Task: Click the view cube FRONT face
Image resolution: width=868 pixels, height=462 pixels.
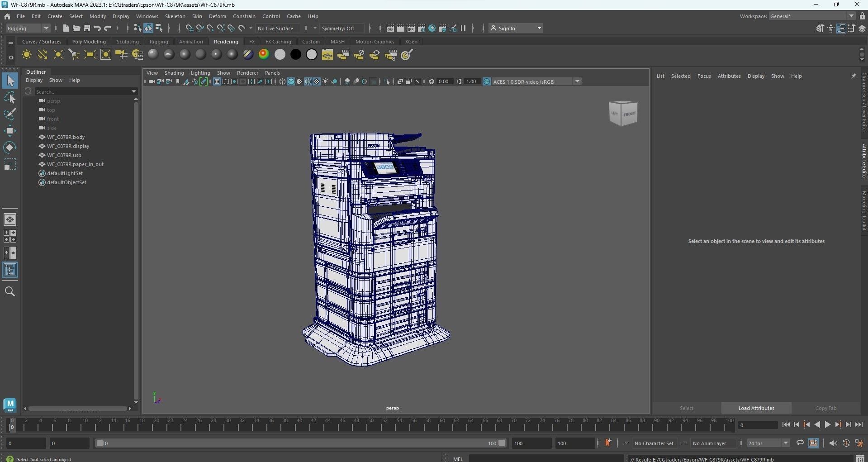Action: tap(629, 114)
